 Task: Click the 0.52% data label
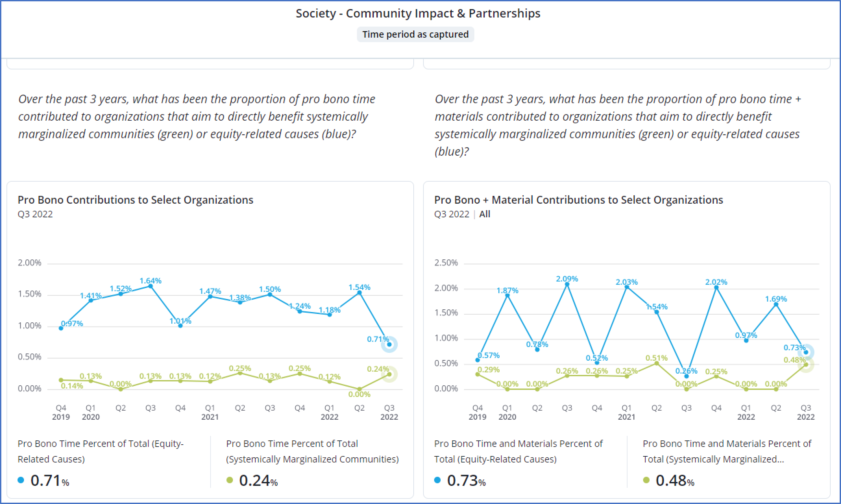pos(597,358)
